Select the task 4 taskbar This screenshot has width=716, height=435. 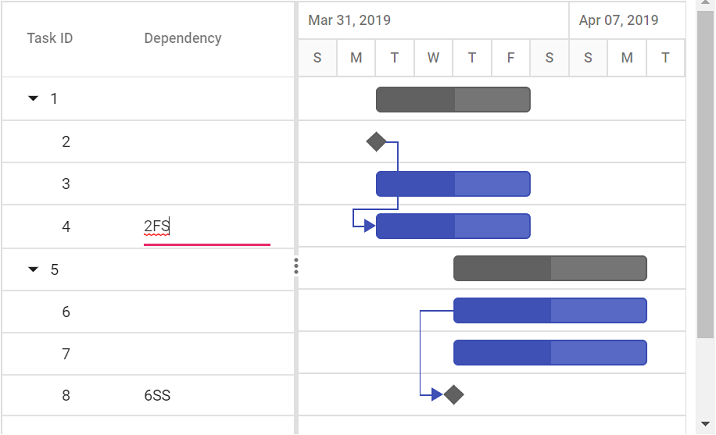pos(453,226)
